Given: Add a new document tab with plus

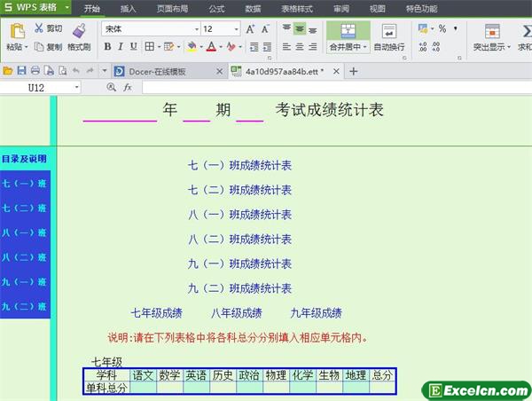Looking at the screenshot, I should [353, 71].
